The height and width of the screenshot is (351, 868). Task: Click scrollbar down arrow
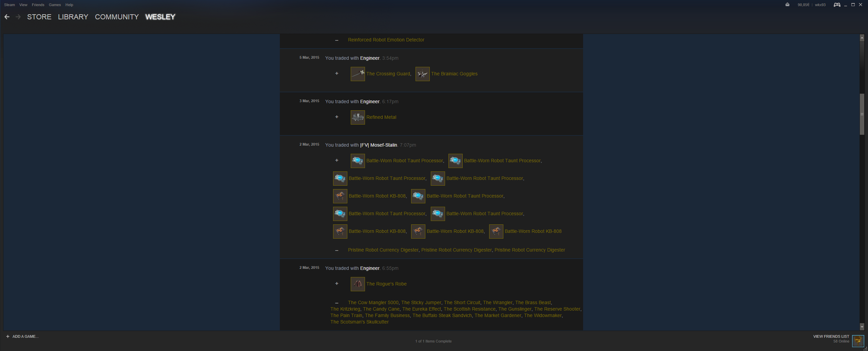862,327
